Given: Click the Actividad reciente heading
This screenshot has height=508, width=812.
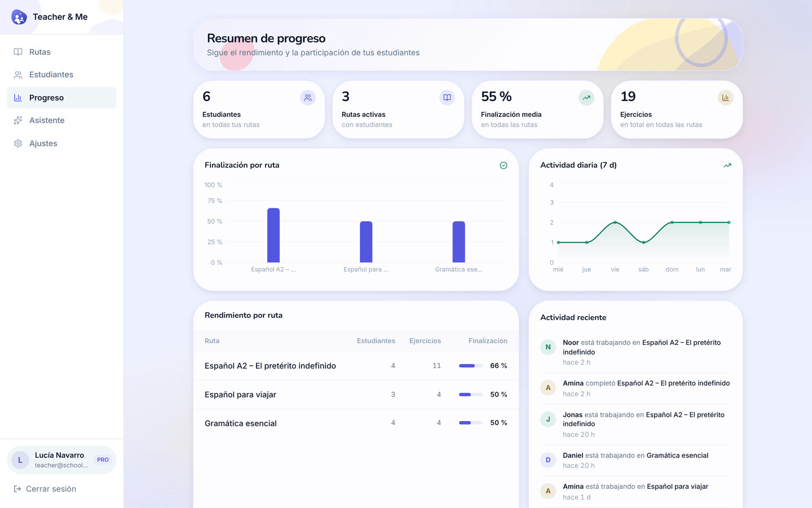Looking at the screenshot, I should coord(573,318).
